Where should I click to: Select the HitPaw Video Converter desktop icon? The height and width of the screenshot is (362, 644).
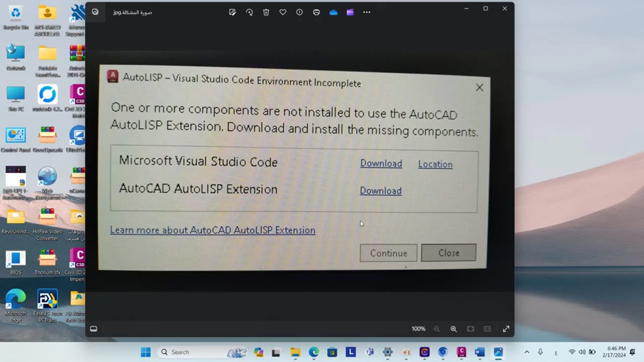(x=48, y=224)
